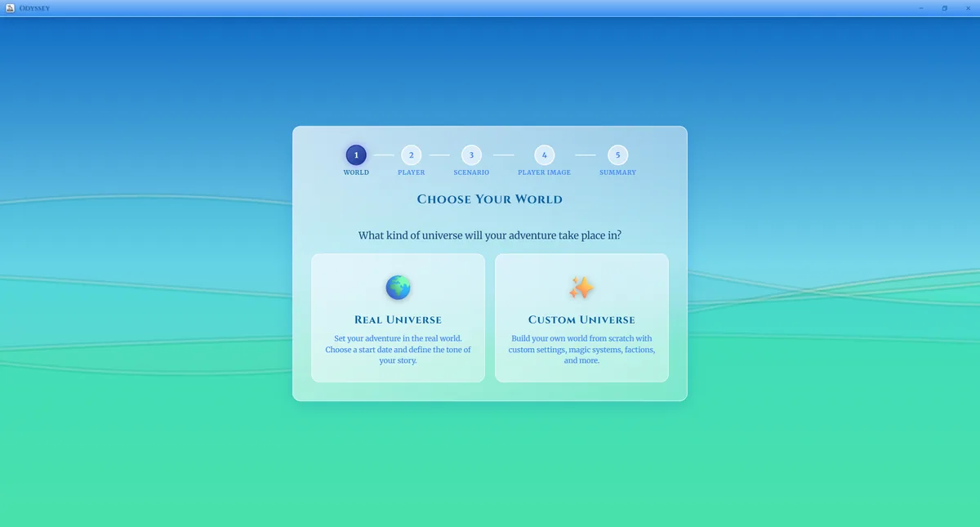Open step 5 Summary

click(617, 155)
